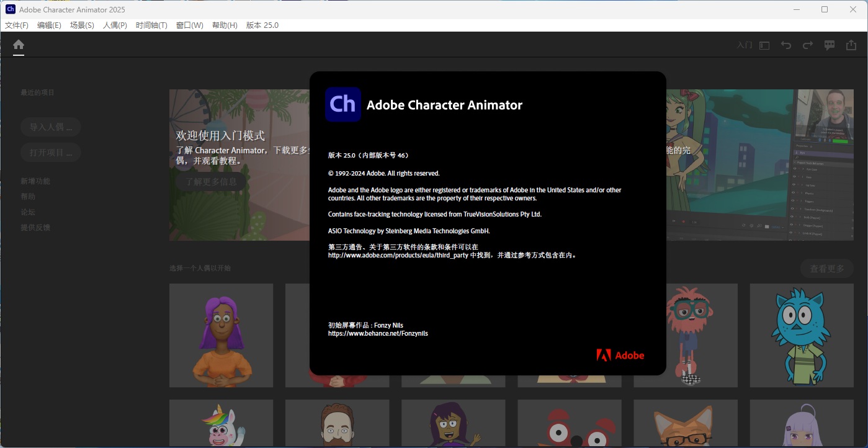Select the red robot with big eyes puppet

tap(570, 423)
